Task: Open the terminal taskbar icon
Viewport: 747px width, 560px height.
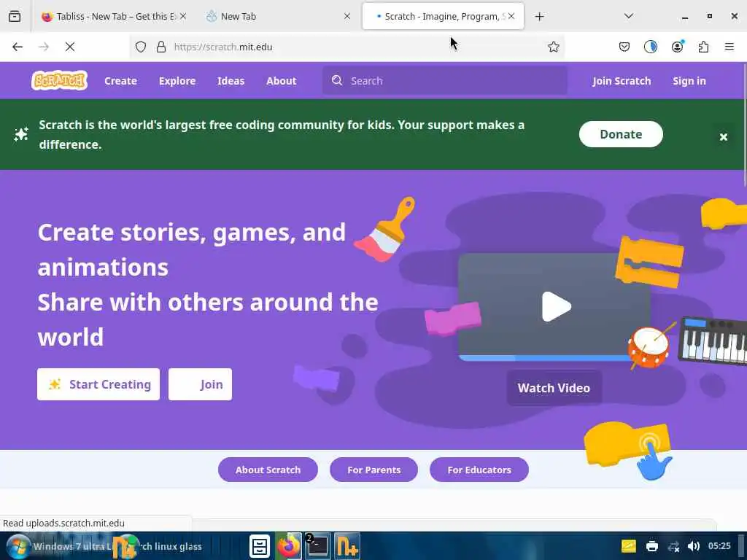Action: [x=318, y=546]
